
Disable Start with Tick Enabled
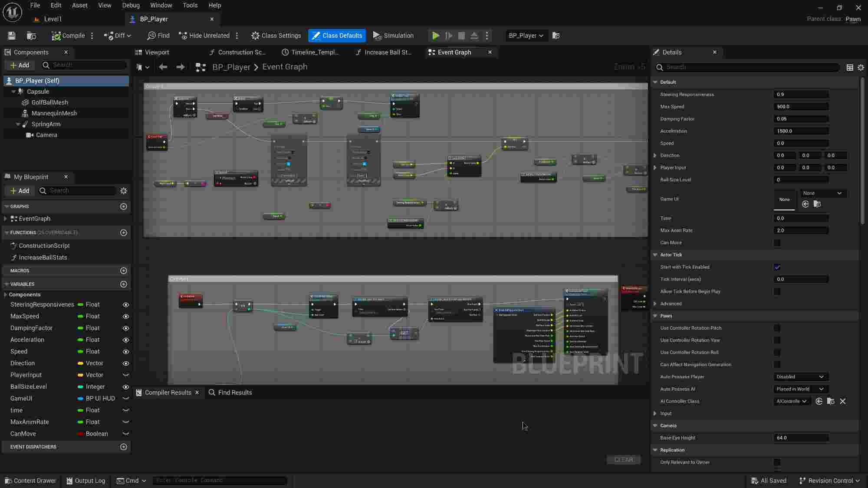[777, 267]
